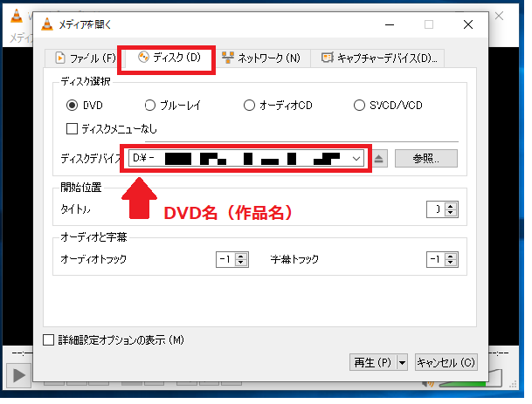Decrease the タイトル spinner value
The height and width of the screenshot is (404, 532).
[x=451, y=213]
